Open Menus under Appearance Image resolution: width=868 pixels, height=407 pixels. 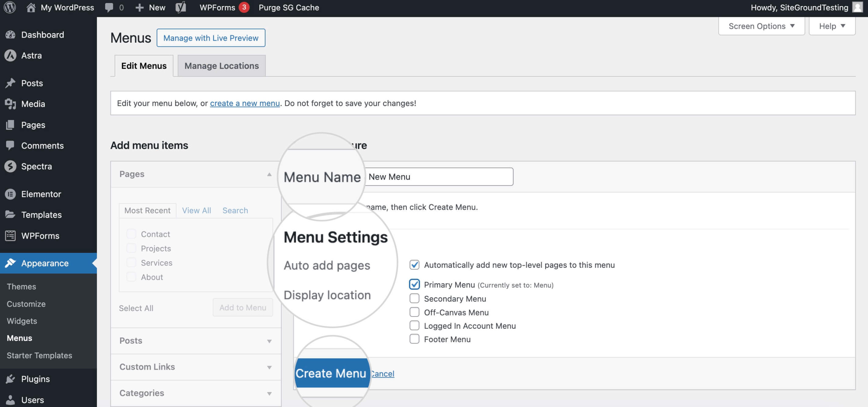19,338
